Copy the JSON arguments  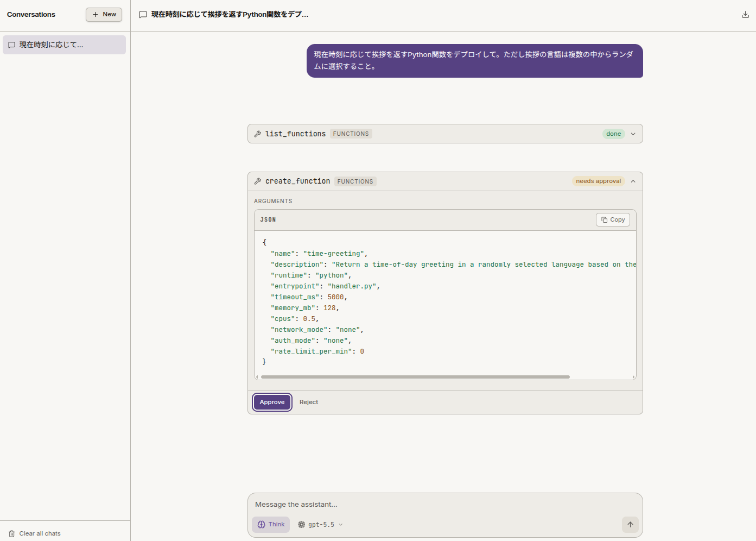click(613, 220)
